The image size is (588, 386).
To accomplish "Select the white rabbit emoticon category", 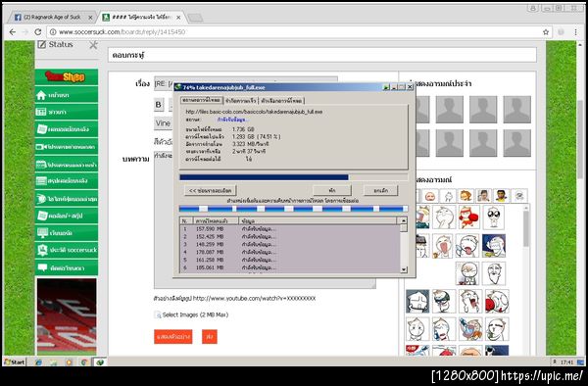I will [448, 195].
